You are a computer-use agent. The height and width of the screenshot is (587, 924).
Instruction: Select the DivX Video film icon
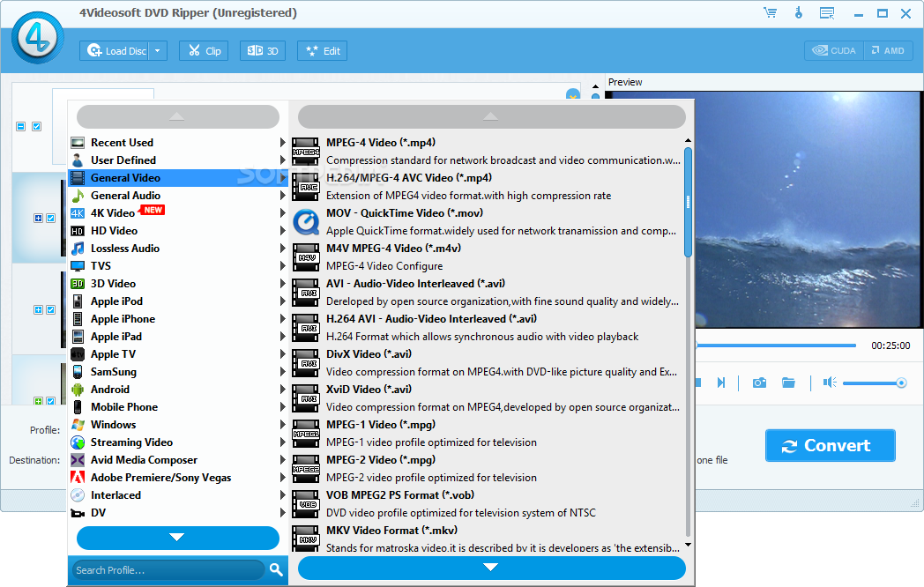click(306, 363)
